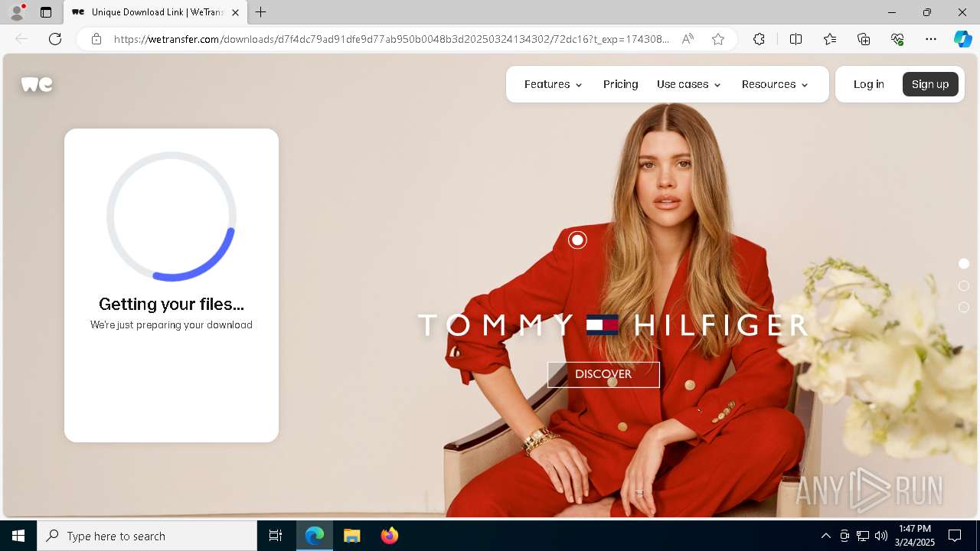Screen dimensions: 980x551
Task: Click the Read aloud icon
Action: [688, 39]
